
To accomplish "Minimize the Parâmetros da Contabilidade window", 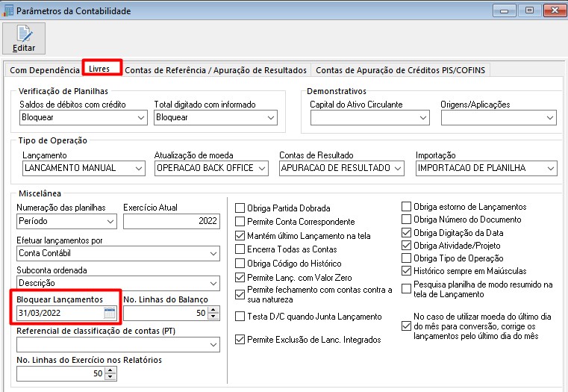I will coord(504,10).
